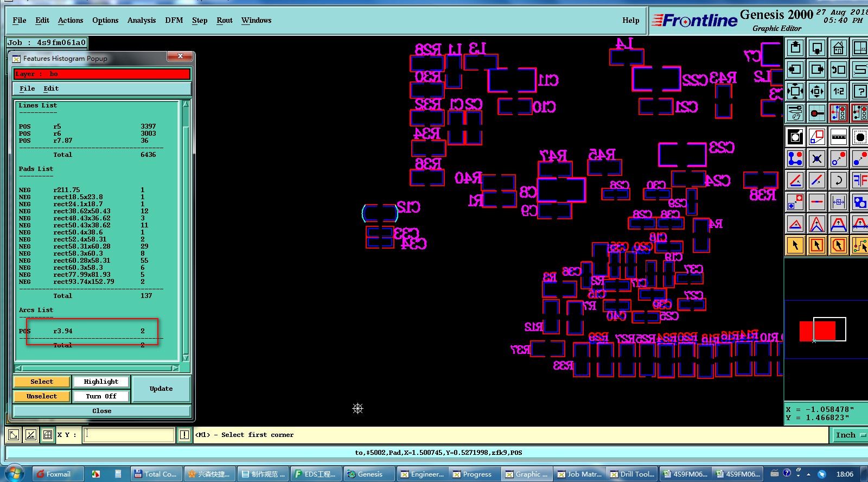Click the pan down arrow icon

coord(817,48)
